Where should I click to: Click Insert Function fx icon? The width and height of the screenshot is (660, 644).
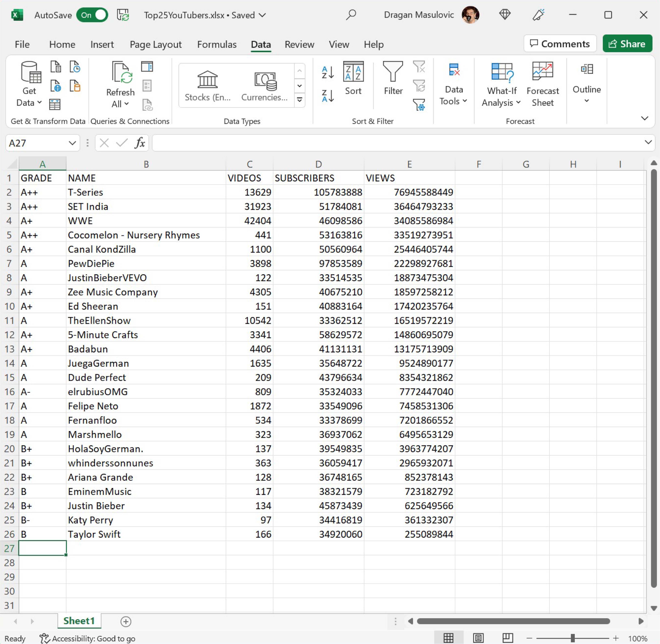139,143
